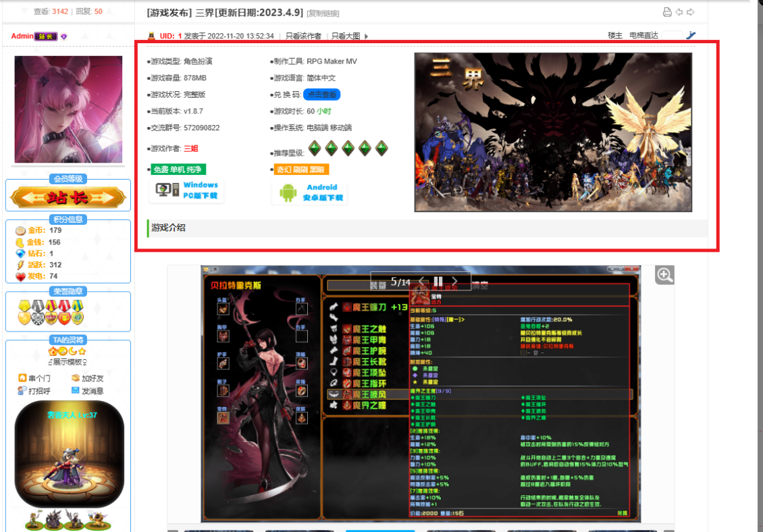The image size is (763, 532).
Task: Click the Admin pink avatar picture
Action: coord(68,109)
